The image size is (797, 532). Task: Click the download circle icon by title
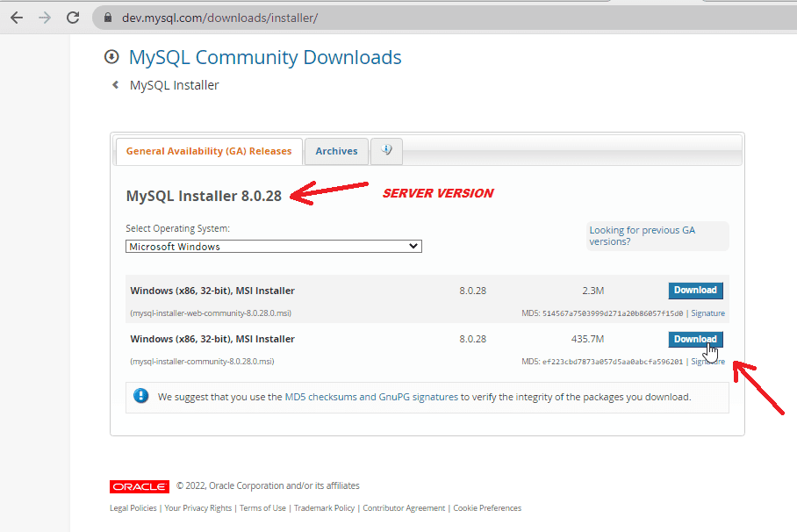click(111, 57)
